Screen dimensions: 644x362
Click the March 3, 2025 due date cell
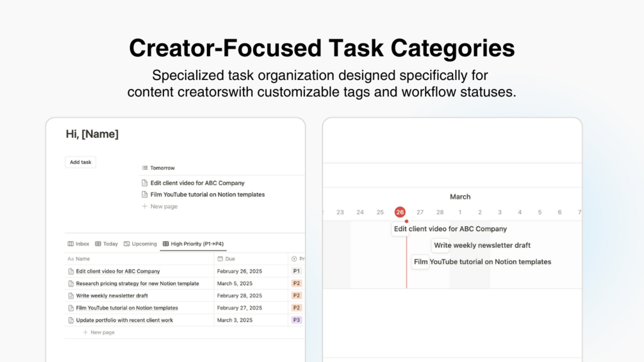tap(251, 320)
